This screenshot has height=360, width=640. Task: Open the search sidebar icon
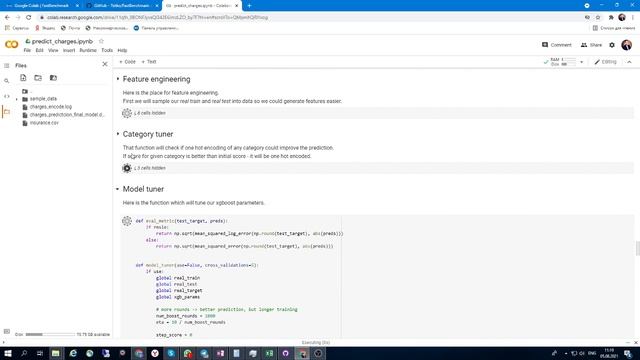[x=7, y=81]
